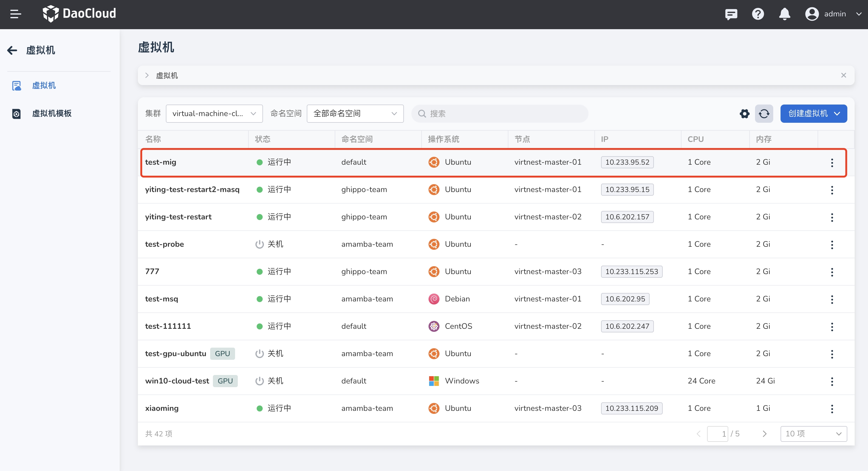
Task: Click the messages chat icon
Action: (731, 14)
